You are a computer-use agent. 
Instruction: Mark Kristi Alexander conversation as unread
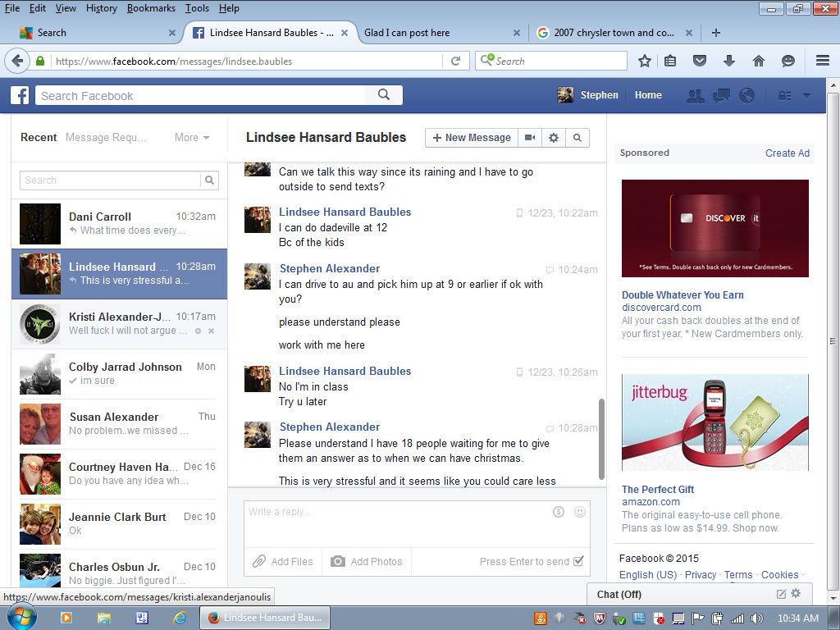coord(198,331)
